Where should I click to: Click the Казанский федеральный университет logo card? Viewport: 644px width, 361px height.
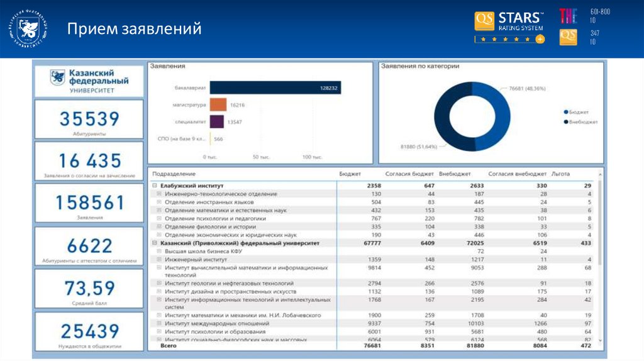(89, 81)
